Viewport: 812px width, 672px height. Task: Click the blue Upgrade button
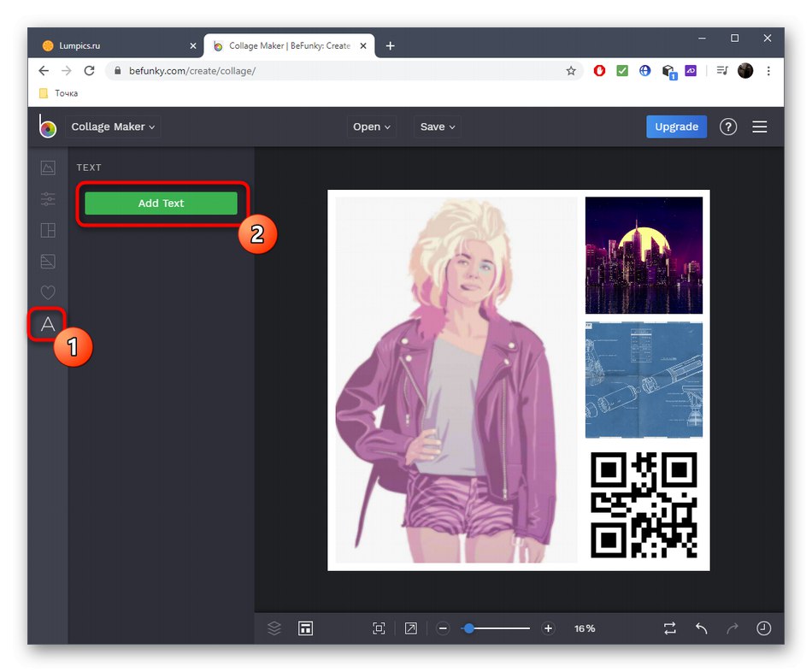[676, 127]
